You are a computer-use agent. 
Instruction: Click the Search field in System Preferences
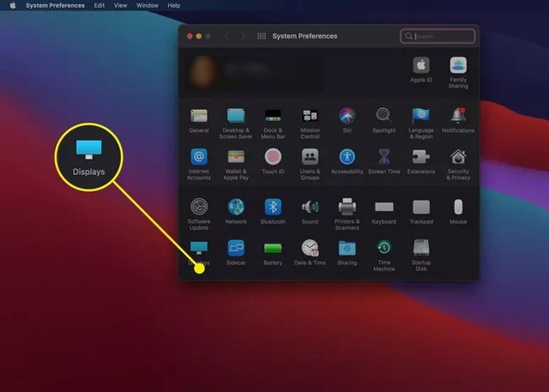(x=437, y=36)
